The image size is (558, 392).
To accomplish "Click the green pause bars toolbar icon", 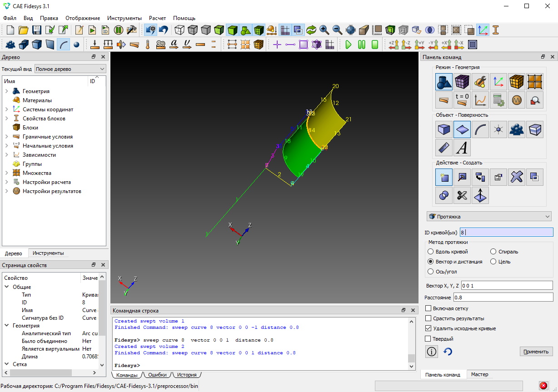I will (362, 45).
